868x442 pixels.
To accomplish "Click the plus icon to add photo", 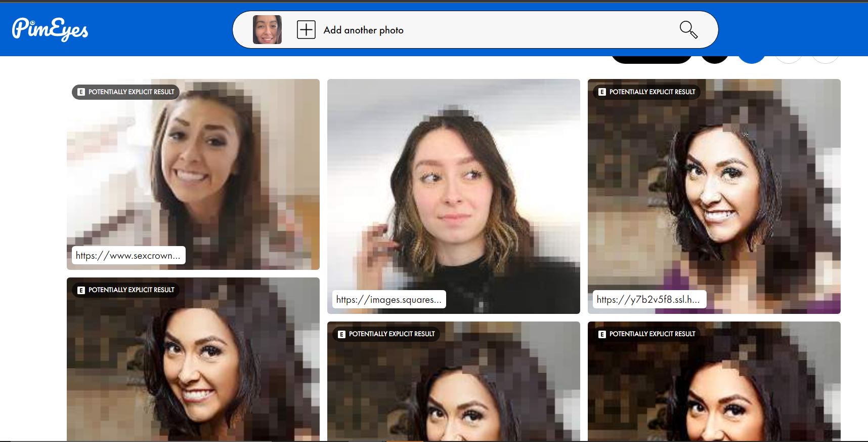I will pos(306,30).
